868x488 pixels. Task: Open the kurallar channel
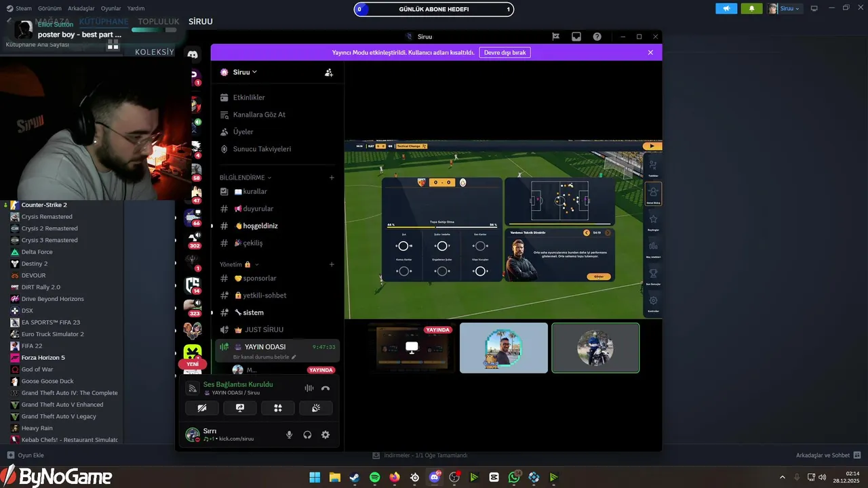tap(276, 192)
